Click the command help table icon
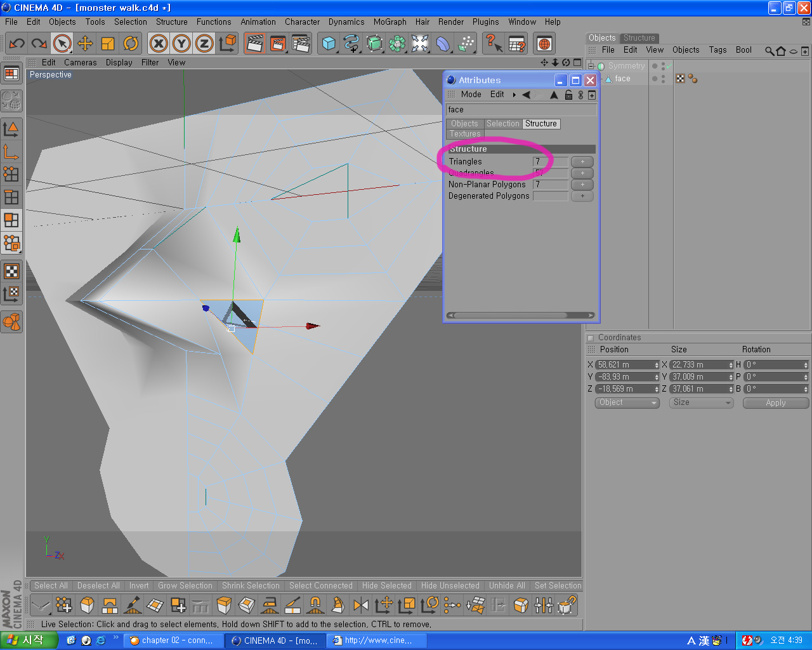This screenshot has height=650, width=812. (516, 43)
